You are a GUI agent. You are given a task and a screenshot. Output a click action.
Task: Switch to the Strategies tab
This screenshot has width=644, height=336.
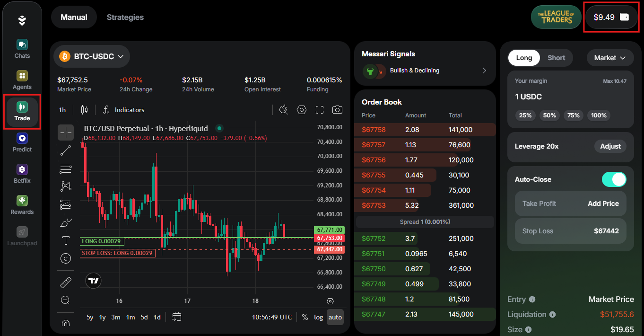coord(125,17)
